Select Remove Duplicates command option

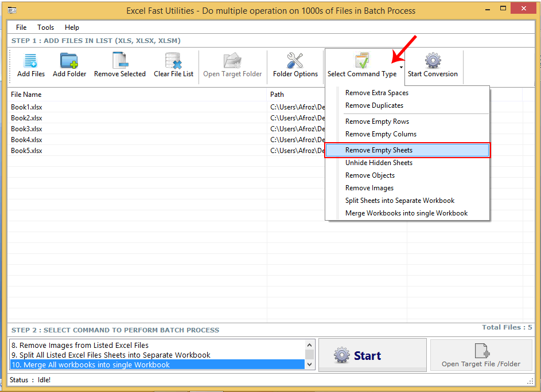click(x=373, y=105)
